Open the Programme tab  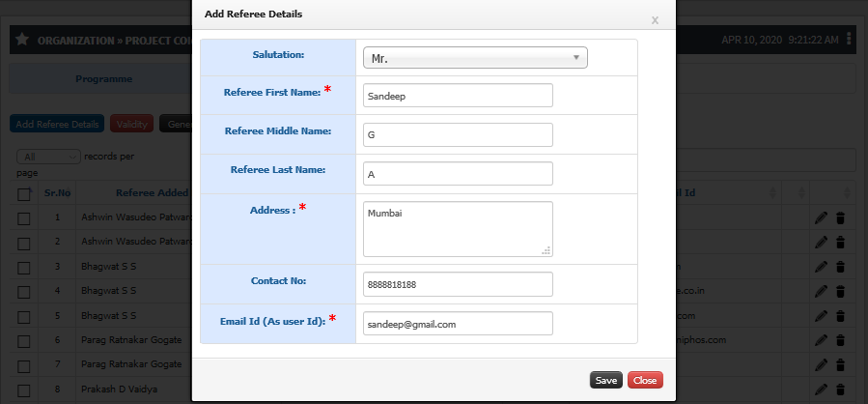103,78
